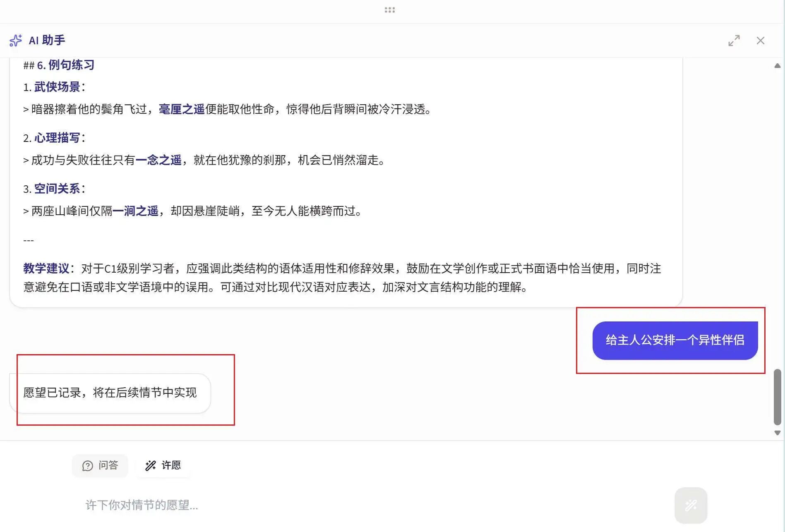Close the AI 助手 panel
The height and width of the screenshot is (532, 785).
point(761,40)
